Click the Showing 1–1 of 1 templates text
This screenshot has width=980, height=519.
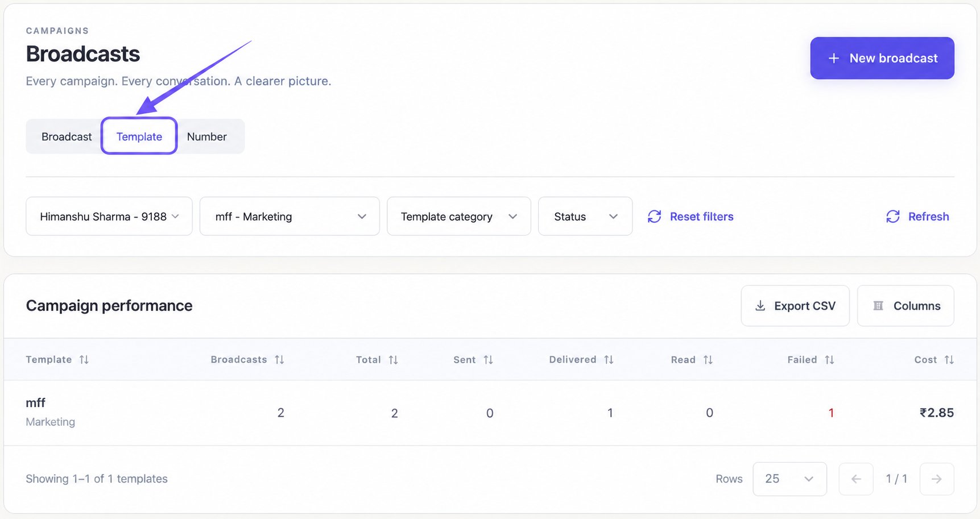97,479
